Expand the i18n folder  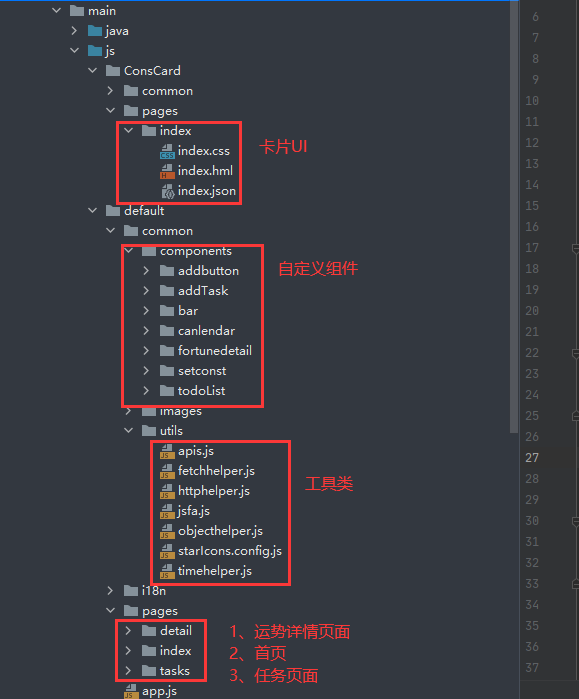[x=110, y=591]
